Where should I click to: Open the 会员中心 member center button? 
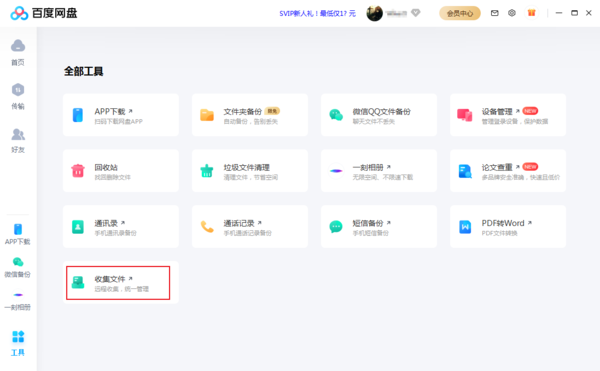[460, 13]
